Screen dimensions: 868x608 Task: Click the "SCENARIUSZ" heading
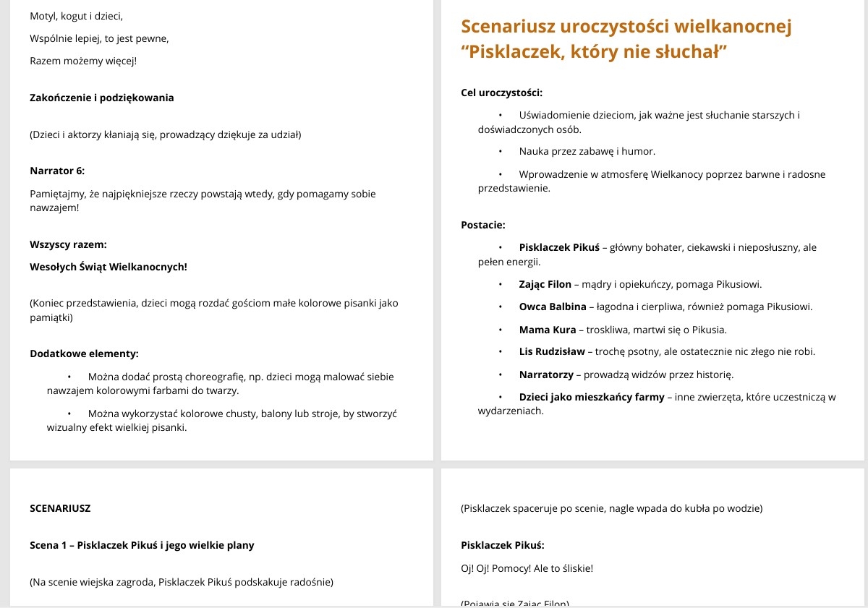pos(60,508)
